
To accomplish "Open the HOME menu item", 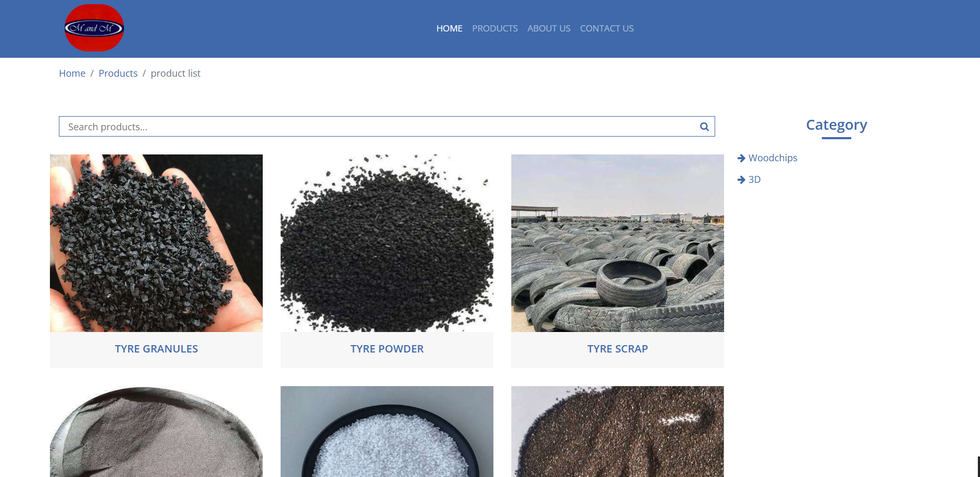I will (449, 28).
